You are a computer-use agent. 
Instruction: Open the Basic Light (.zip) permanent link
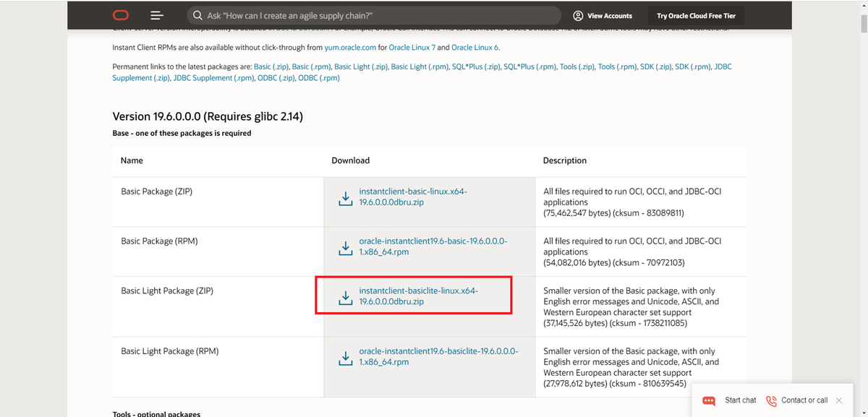359,66
